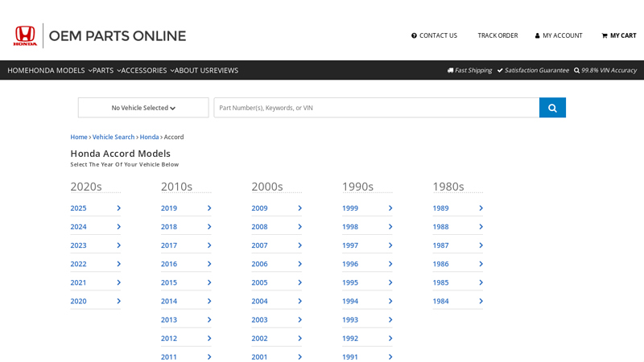Expand the No Vehicle Selected dropdown
This screenshot has width=644, height=362.
pos(143,108)
